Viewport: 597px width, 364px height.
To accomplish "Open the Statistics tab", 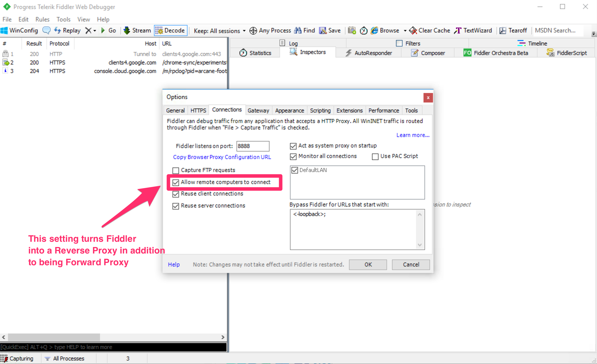I will click(x=255, y=53).
